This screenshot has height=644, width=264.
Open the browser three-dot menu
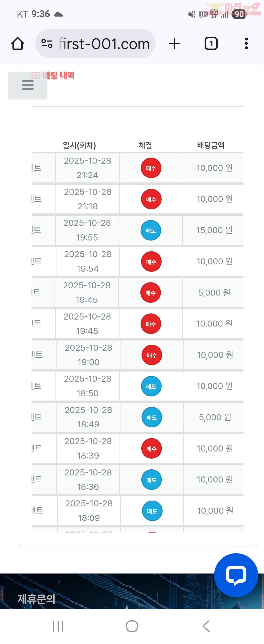click(x=246, y=44)
